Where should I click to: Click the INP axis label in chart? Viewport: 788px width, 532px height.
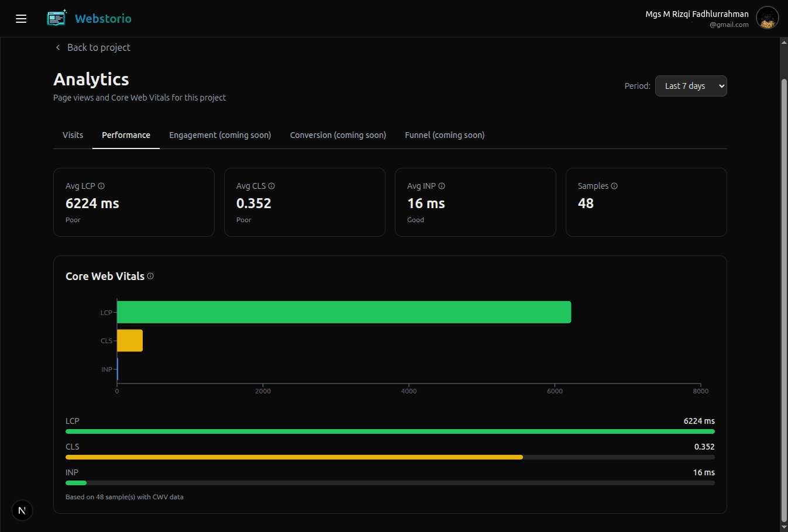click(106, 369)
